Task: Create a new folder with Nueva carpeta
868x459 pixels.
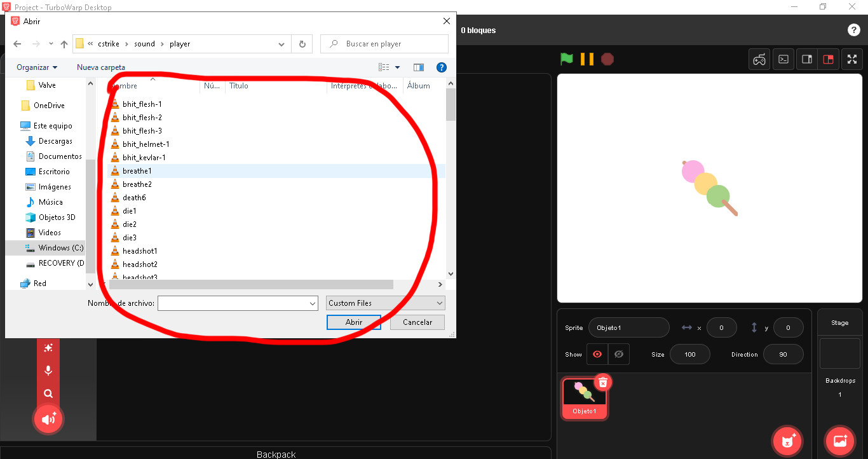Action: pos(101,67)
